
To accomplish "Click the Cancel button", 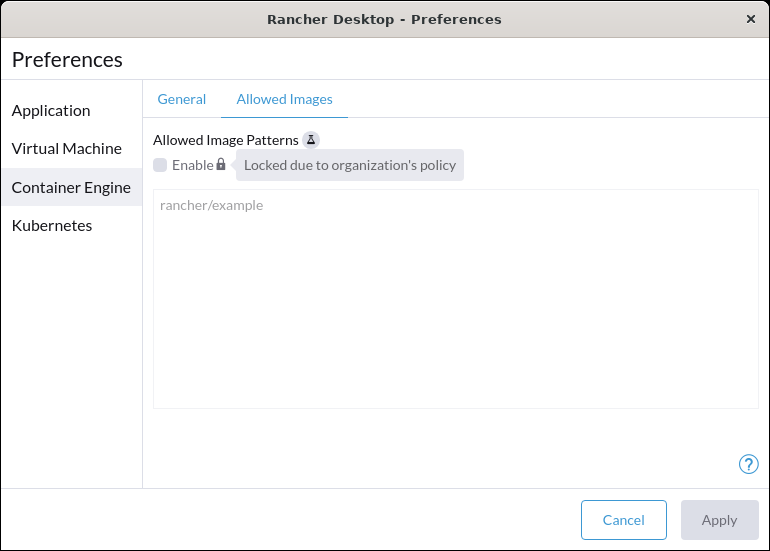I will point(624,520).
